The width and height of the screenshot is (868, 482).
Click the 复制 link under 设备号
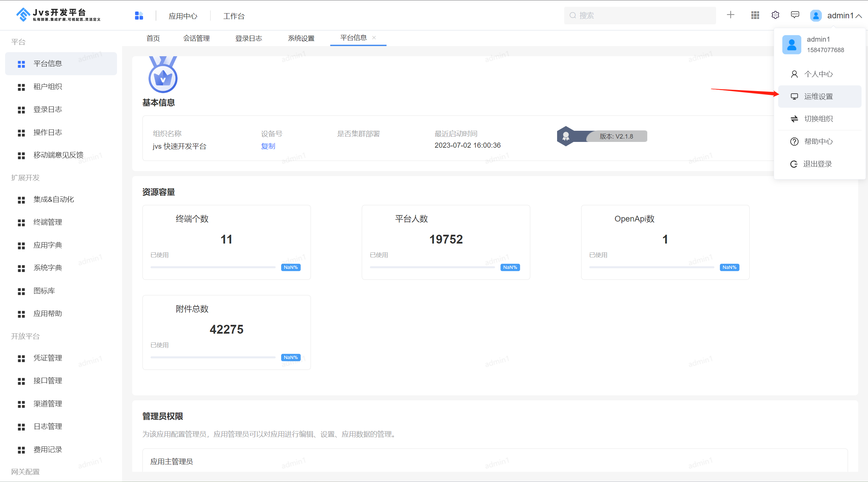point(268,146)
